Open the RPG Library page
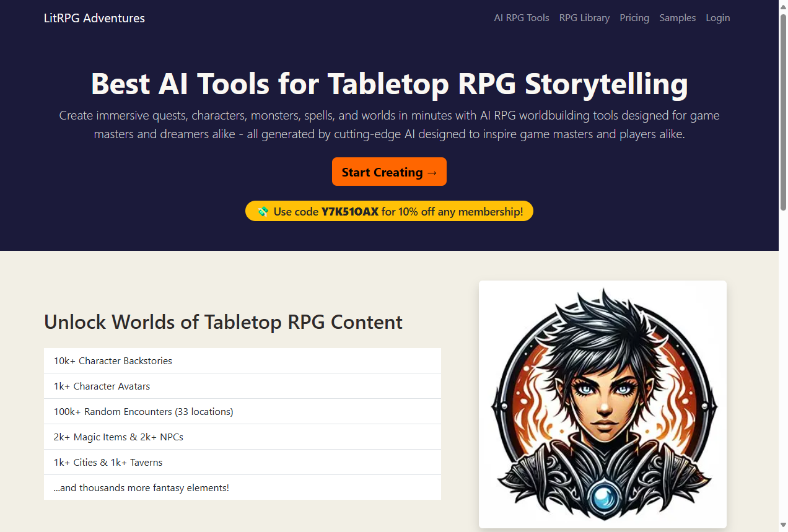Screen dimensions: 788x532 [x=584, y=18]
